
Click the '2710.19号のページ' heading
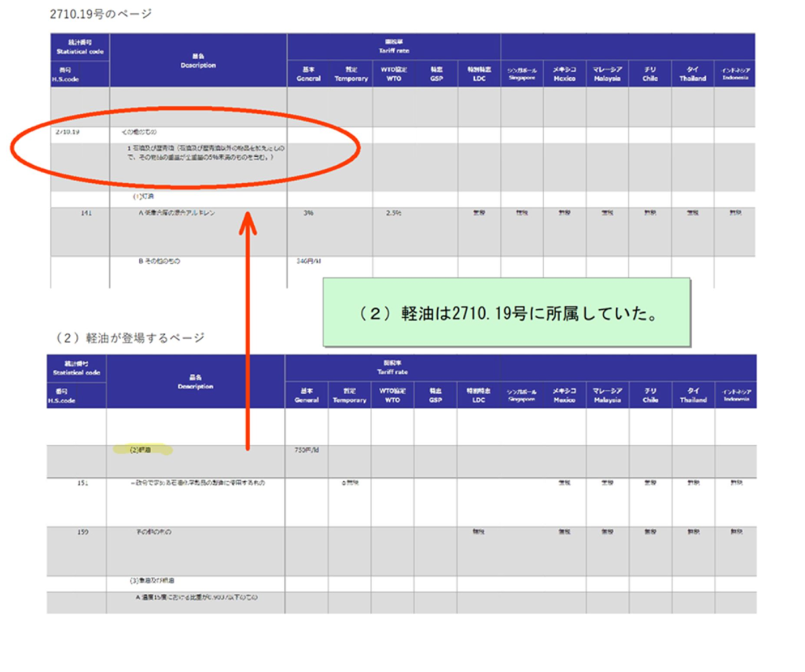(x=101, y=14)
